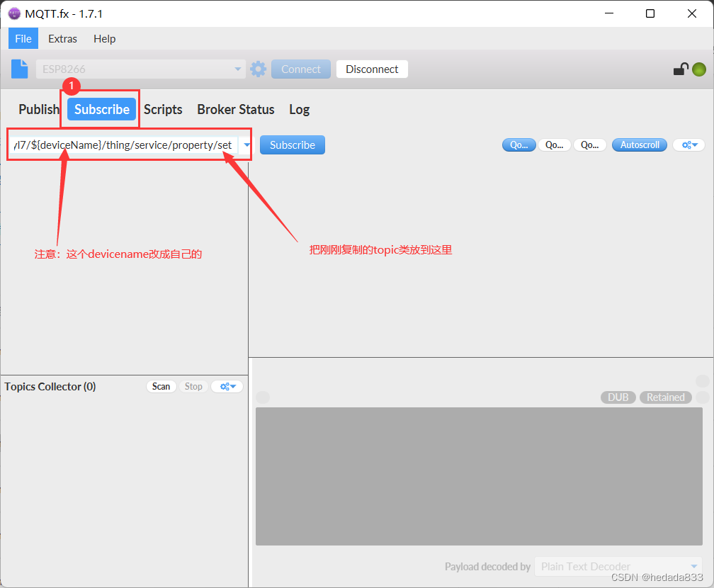Viewport: 714px width, 588px height.
Task: Click the new connection profile file icon
Action: 20,69
